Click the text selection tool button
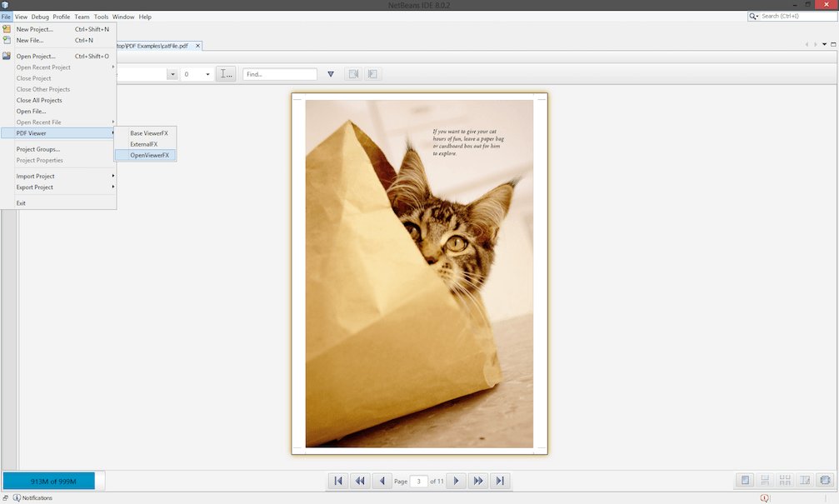 226,74
